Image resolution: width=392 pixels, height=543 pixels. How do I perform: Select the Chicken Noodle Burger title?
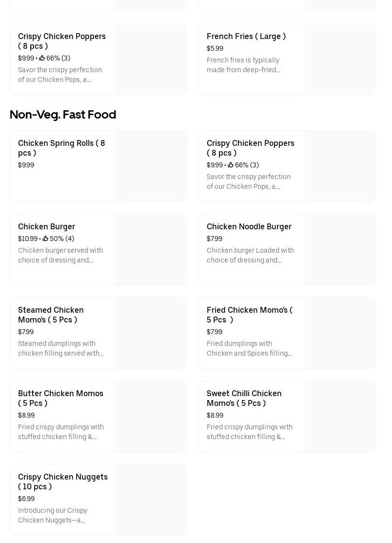(x=249, y=227)
